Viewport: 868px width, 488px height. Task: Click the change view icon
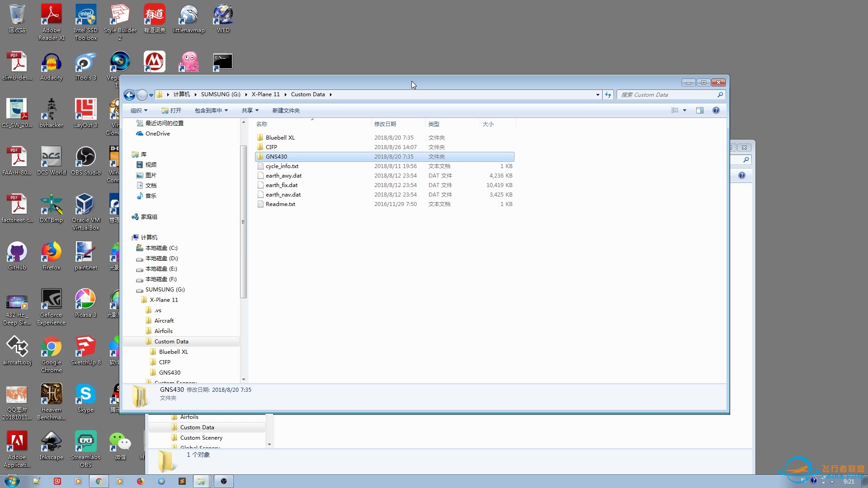pos(675,110)
